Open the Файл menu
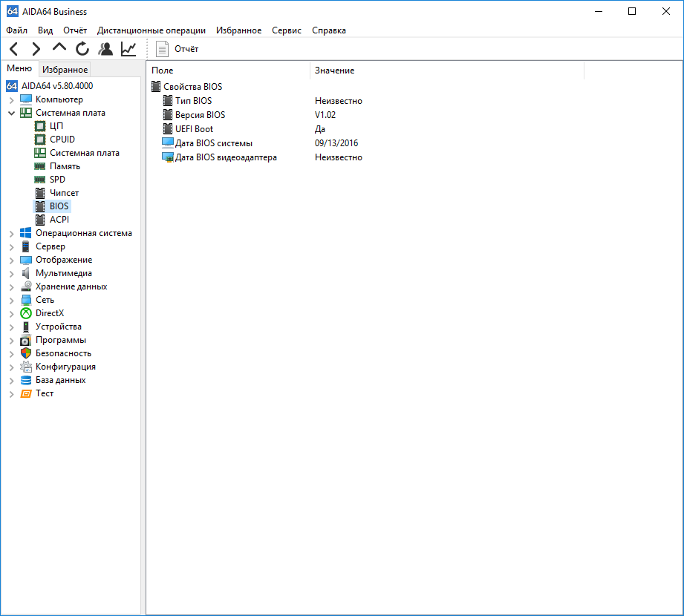This screenshot has height=616, width=684. coord(16,30)
